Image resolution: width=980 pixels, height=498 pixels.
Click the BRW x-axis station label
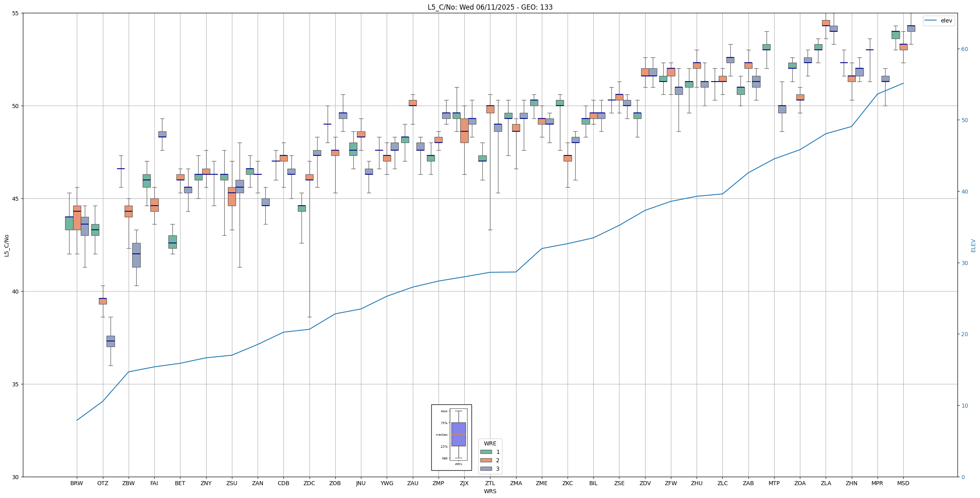point(76,483)
